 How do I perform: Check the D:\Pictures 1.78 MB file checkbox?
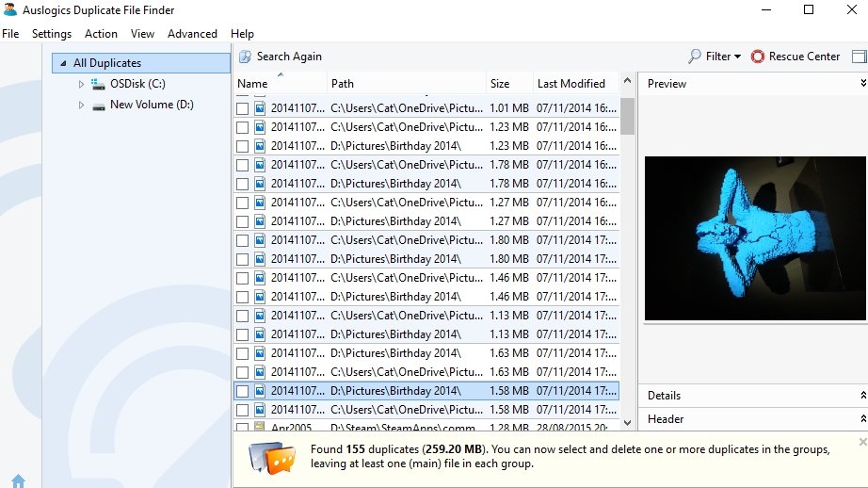click(x=243, y=184)
